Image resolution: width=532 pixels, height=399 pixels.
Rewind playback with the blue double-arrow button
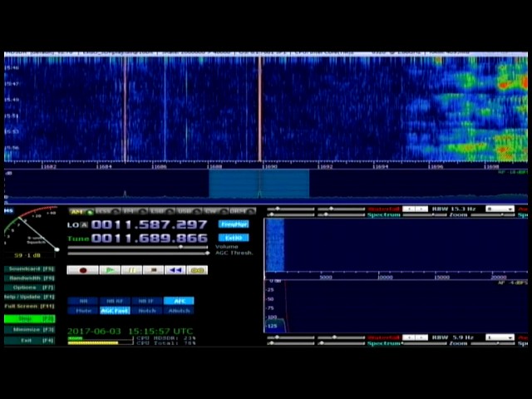pyautogui.click(x=175, y=270)
